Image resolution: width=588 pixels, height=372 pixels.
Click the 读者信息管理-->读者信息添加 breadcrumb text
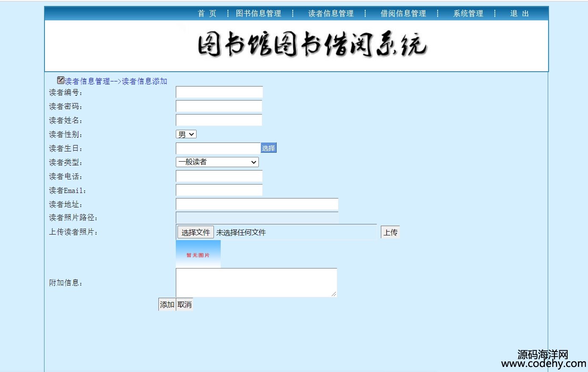(116, 81)
